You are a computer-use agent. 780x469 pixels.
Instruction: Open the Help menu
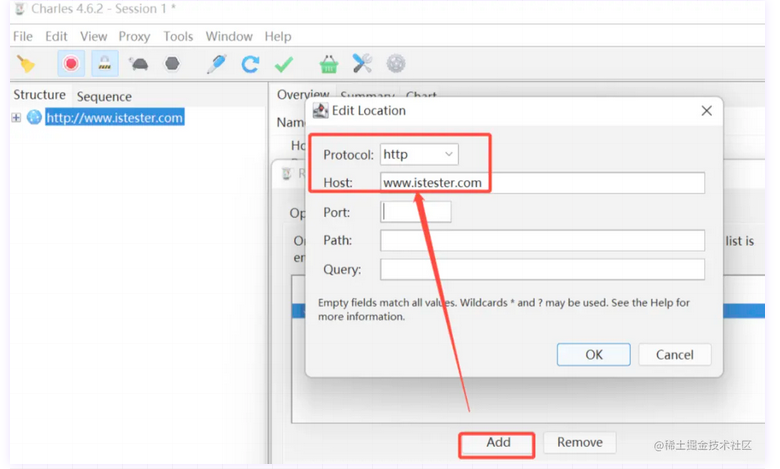(278, 36)
